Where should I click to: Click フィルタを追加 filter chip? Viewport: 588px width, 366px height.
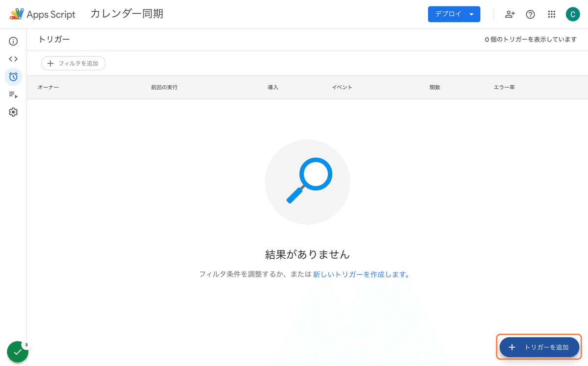pos(73,63)
